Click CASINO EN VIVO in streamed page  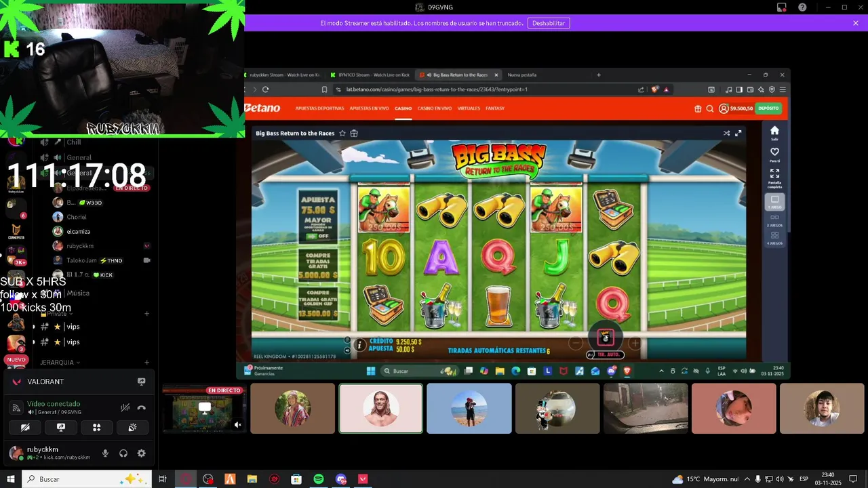435,108
